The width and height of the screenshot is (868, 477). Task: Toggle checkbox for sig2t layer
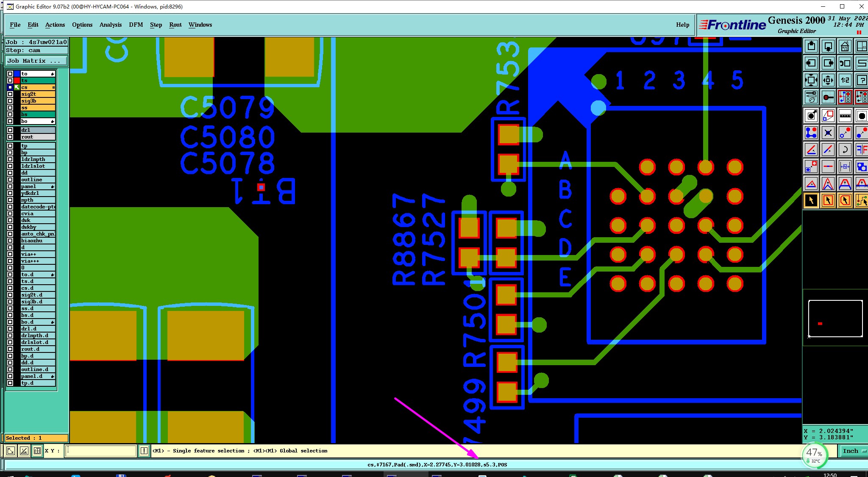click(10, 94)
